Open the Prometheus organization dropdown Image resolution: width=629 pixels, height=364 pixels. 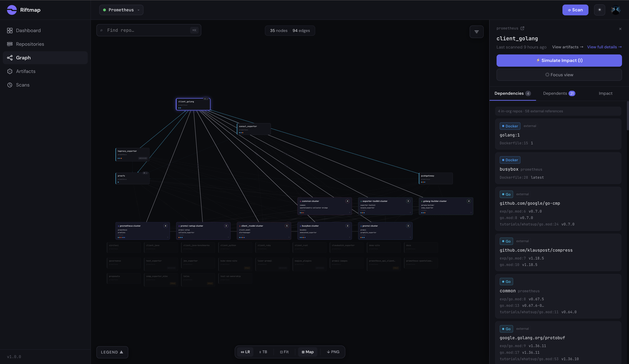121,10
